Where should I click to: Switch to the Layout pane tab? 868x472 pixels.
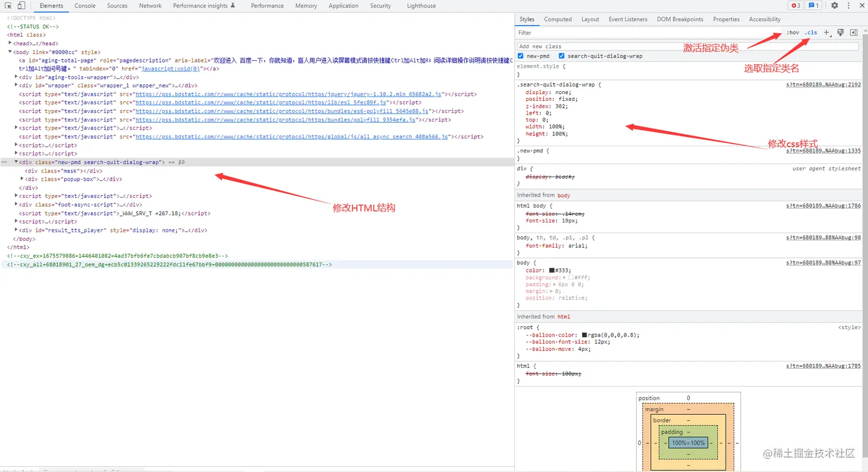click(590, 19)
